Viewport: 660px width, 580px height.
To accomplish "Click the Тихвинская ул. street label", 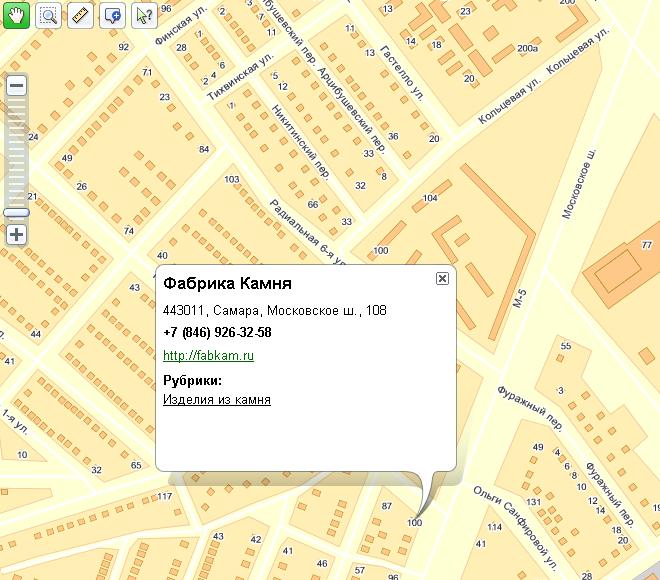I will 241,76.
